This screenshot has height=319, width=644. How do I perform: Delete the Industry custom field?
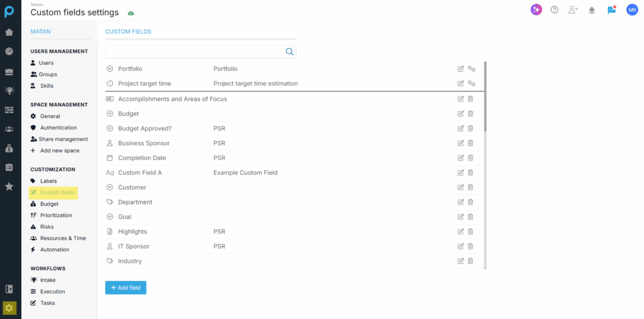tap(470, 261)
